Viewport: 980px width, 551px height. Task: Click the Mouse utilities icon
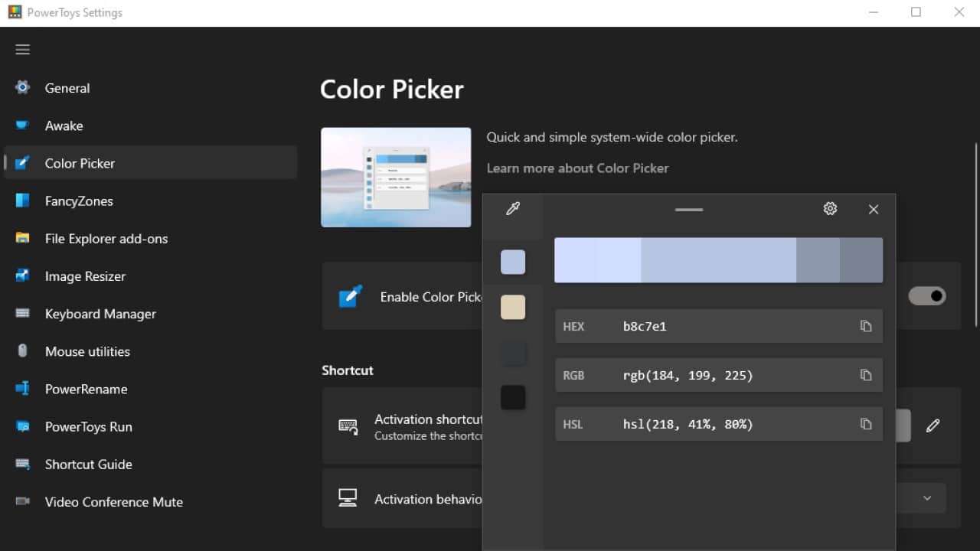pos(22,350)
